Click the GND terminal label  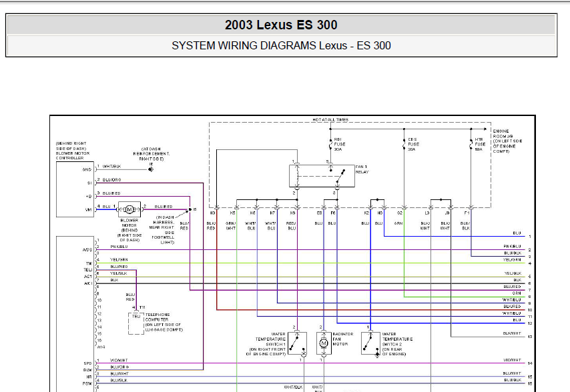87,169
